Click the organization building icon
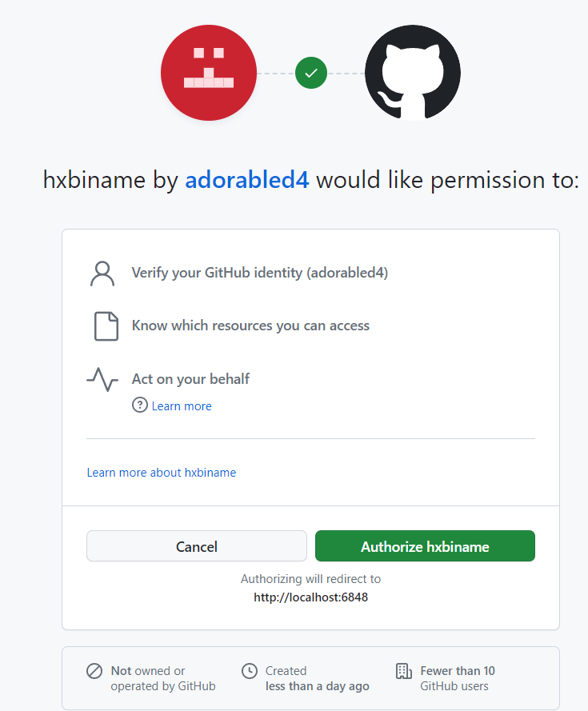The height and width of the screenshot is (711, 588). (404, 671)
